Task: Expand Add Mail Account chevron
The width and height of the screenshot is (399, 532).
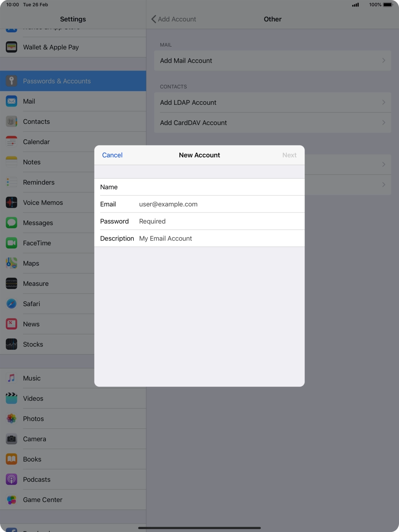Action: 383,61
